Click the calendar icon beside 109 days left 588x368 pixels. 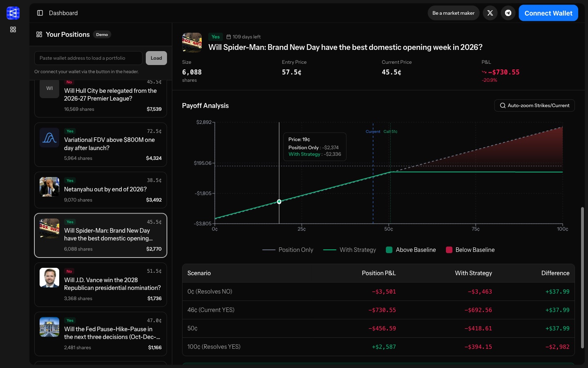[229, 37]
